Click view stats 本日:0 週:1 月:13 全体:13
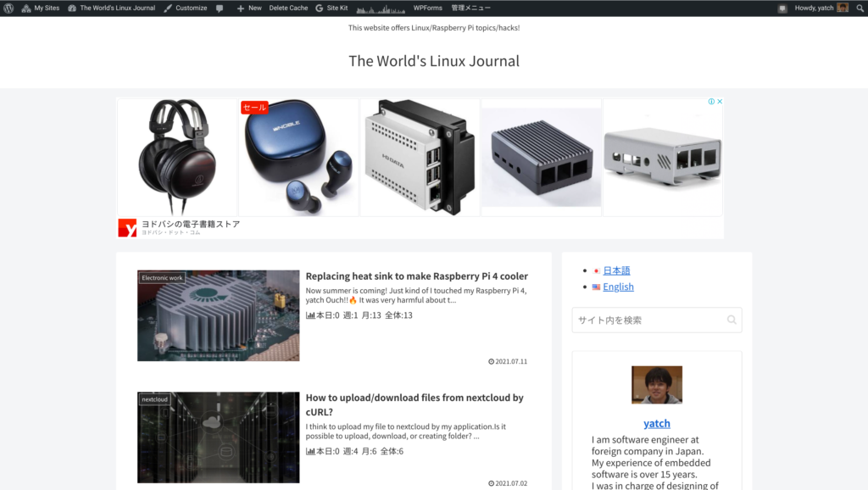Image resolution: width=868 pixels, height=490 pixels. tap(359, 315)
